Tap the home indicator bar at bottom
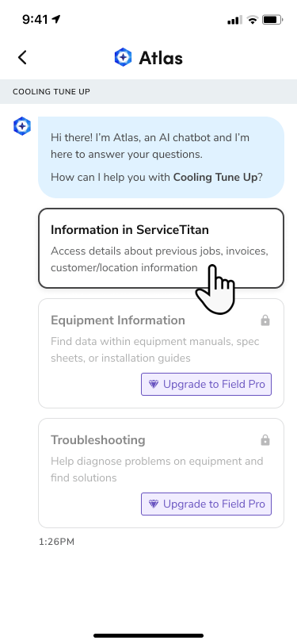Image resolution: width=297 pixels, height=644 pixels. coord(149,635)
